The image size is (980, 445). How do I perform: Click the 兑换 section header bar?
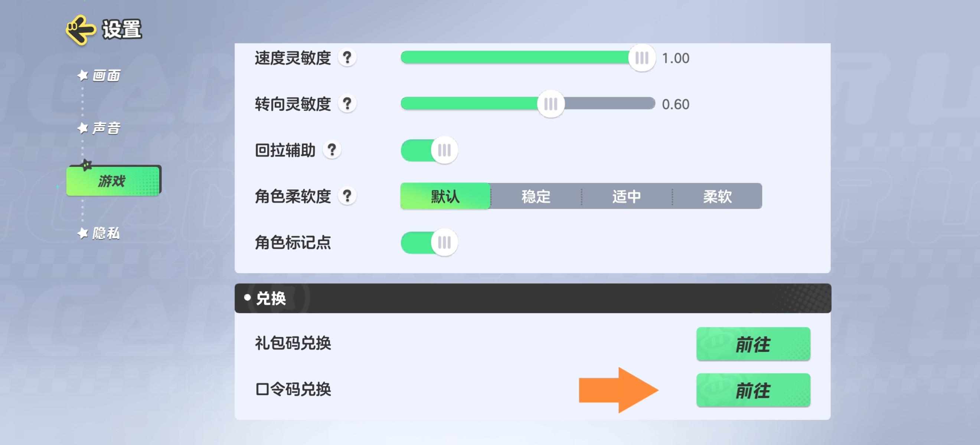coord(533,298)
